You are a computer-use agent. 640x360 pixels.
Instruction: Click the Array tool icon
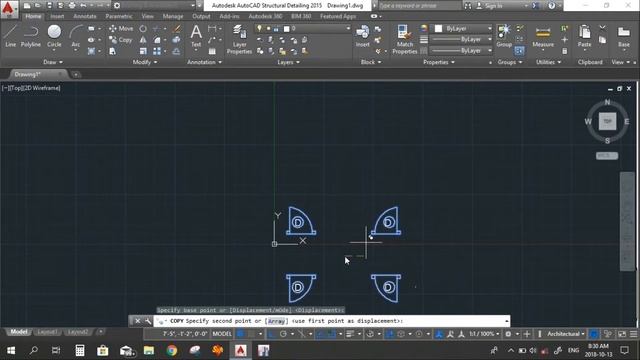tap(157, 51)
